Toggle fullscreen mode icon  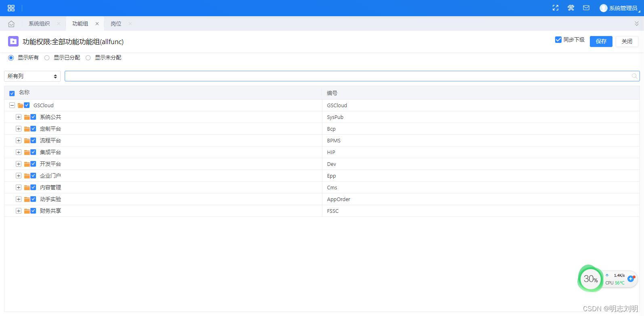(556, 8)
